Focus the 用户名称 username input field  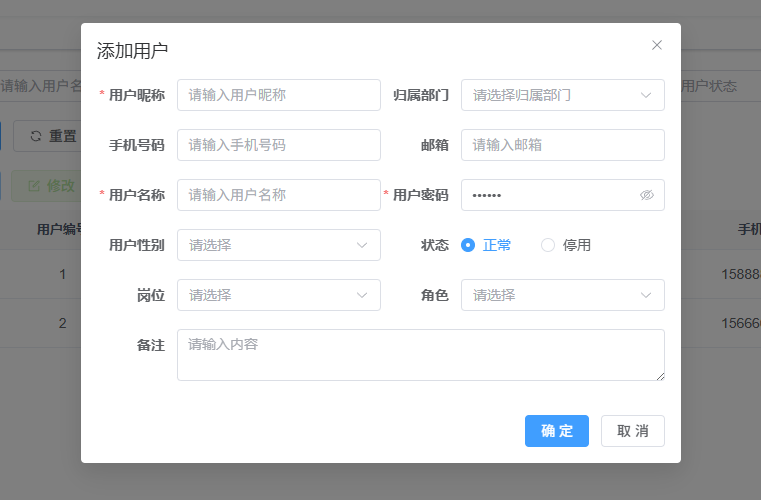point(279,195)
